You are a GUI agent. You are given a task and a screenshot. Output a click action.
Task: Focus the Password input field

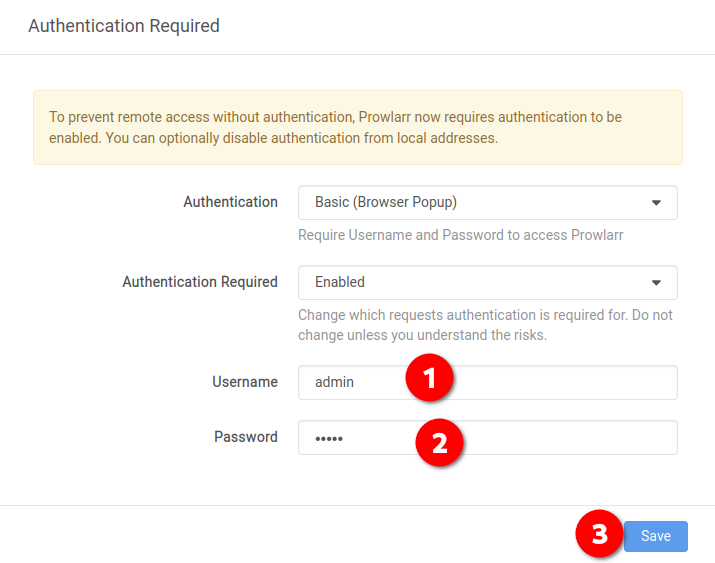click(487, 438)
